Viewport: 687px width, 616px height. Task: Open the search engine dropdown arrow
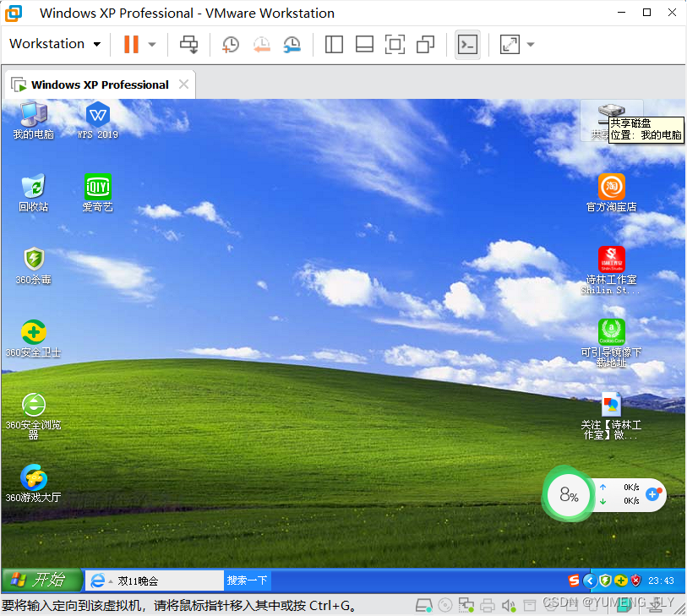(x=111, y=582)
